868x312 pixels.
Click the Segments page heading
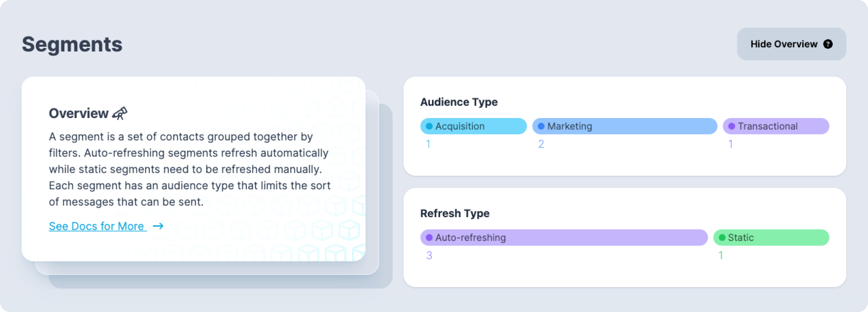pyautogui.click(x=72, y=44)
